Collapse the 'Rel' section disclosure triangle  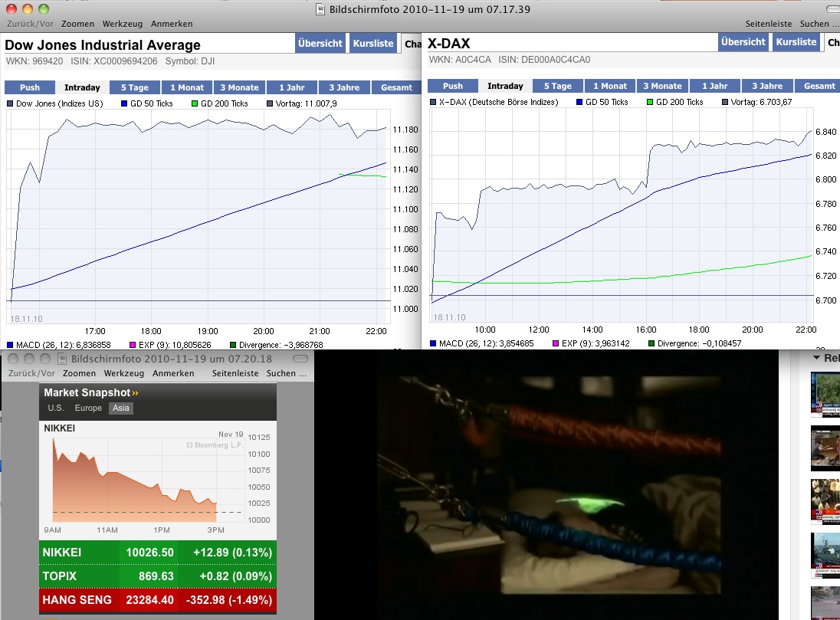pos(816,357)
